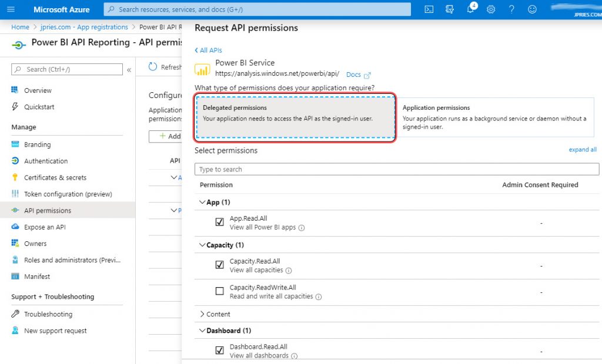The image size is (602, 364).
Task: Open the hamburger portal menu
Action: [x=11, y=9]
